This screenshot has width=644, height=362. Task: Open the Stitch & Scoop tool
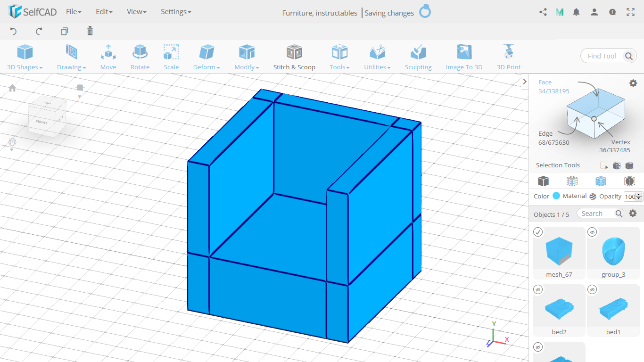[294, 57]
